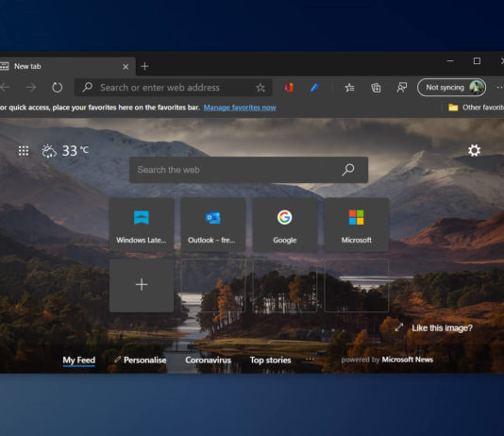Show more feed categories via ellipsis

(310, 360)
